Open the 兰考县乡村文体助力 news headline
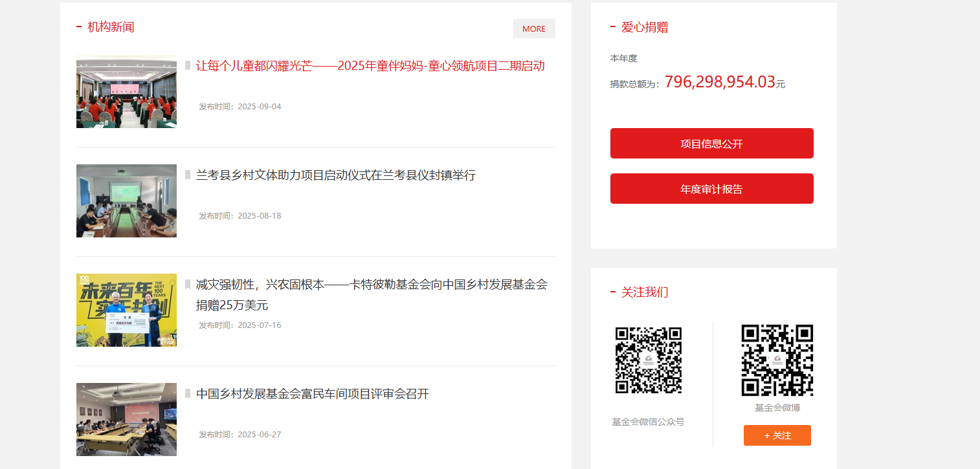 pyautogui.click(x=335, y=175)
